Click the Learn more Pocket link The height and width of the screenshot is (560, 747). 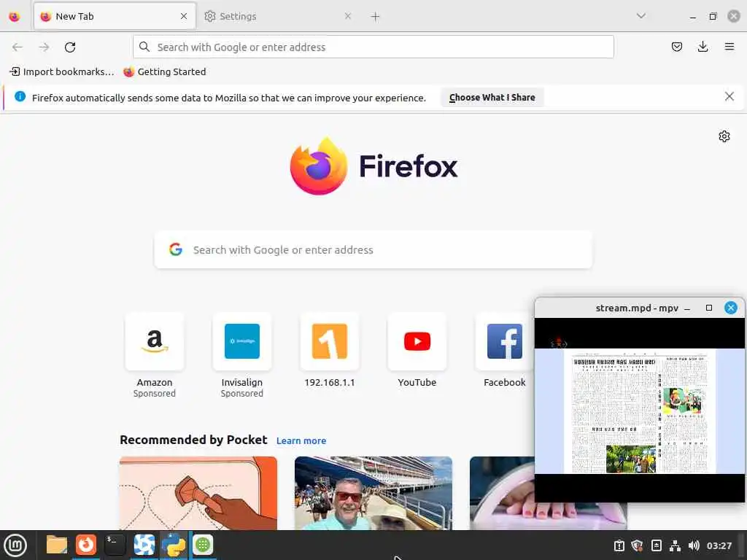pos(301,441)
